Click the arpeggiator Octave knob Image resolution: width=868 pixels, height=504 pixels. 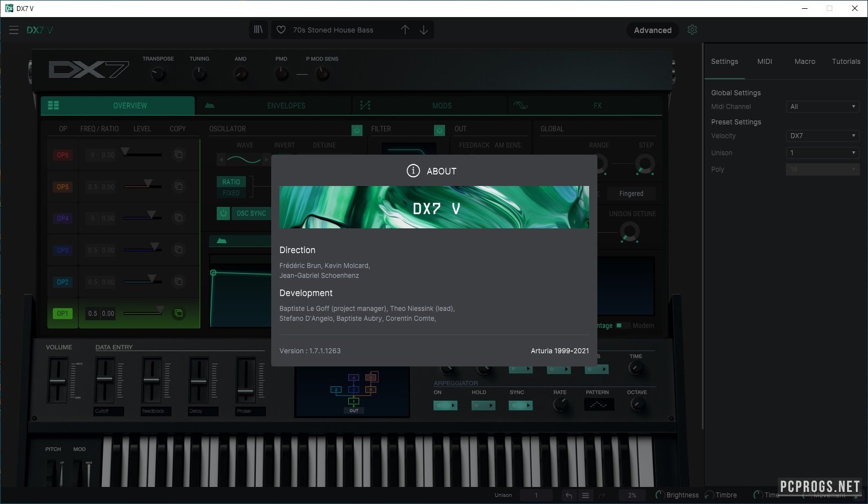point(637,404)
